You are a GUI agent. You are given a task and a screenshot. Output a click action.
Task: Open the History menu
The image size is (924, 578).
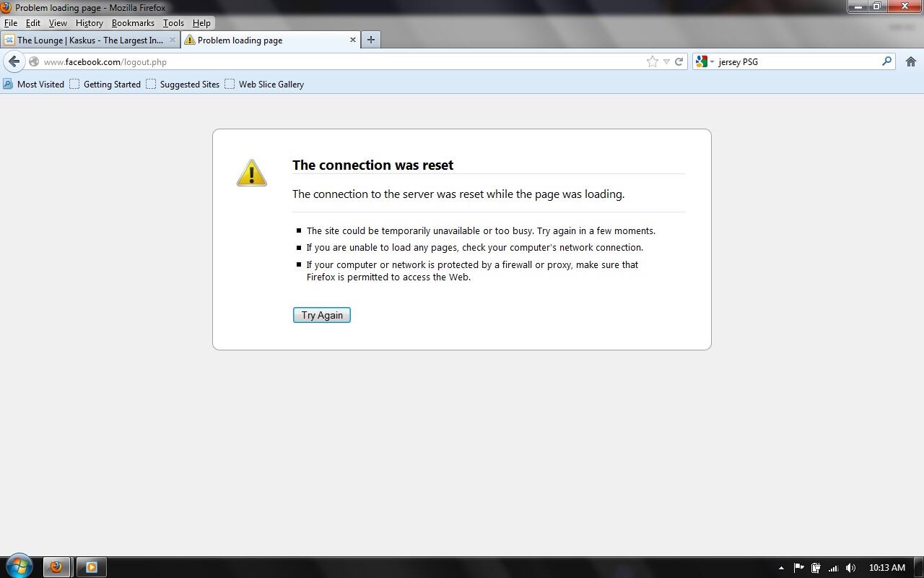coord(90,23)
